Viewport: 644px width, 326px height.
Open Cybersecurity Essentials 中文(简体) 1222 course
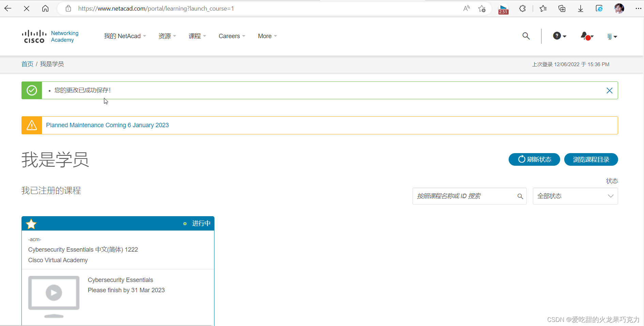point(83,250)
